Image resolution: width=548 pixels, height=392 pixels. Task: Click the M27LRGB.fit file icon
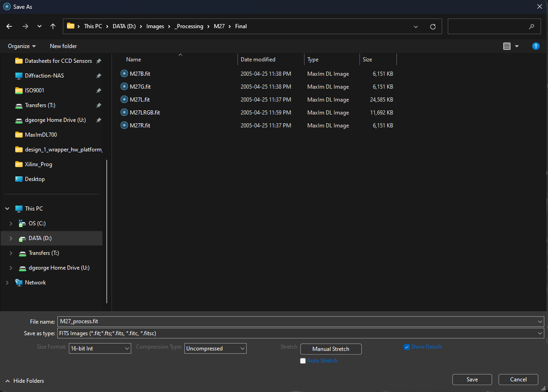(124, 113)
